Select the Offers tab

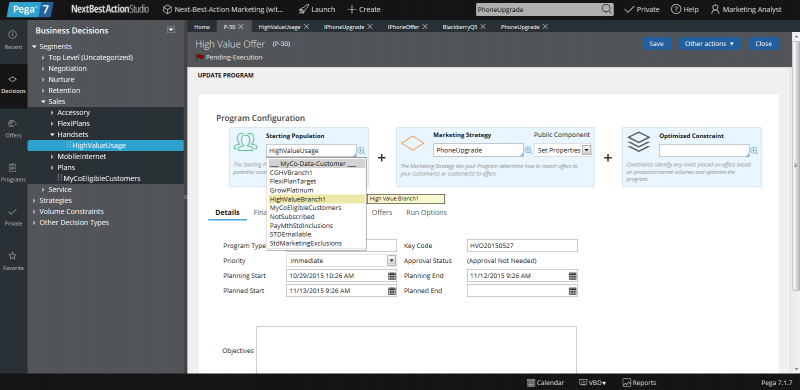[382, 212]
